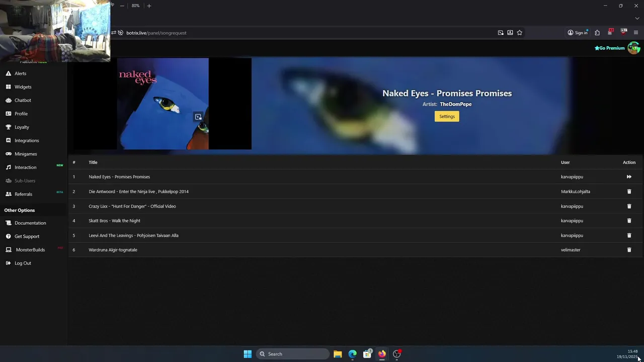644x362 pixels.
Task: Click the site permissions icon
Action: pos(114,33)
